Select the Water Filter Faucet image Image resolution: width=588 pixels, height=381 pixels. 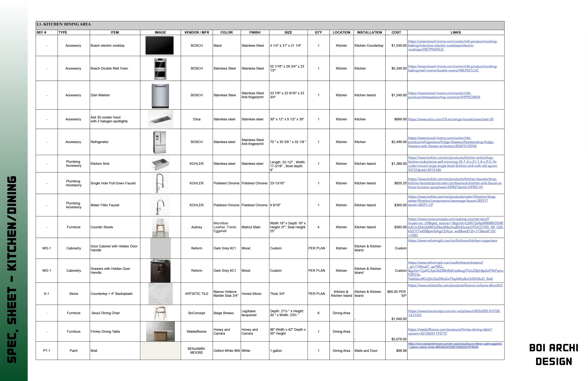click(160, 205)
